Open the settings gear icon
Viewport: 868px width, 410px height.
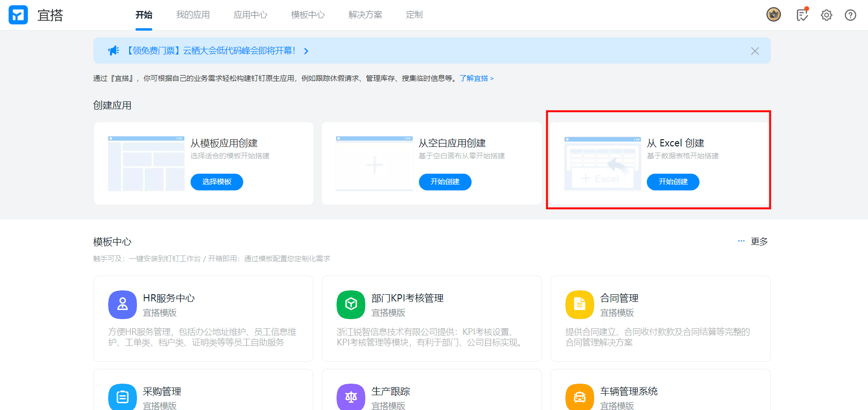826,15
